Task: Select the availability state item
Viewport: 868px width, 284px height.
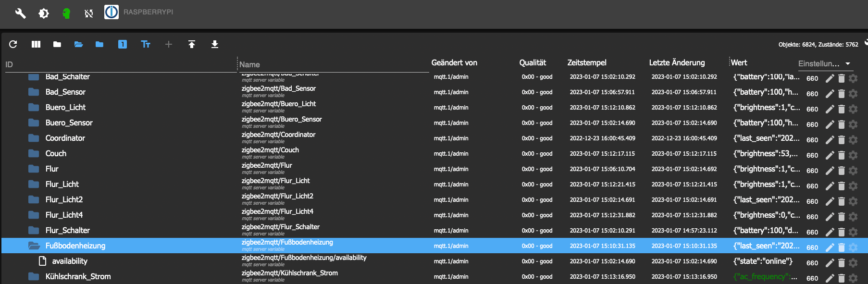Action: point(70,261)
